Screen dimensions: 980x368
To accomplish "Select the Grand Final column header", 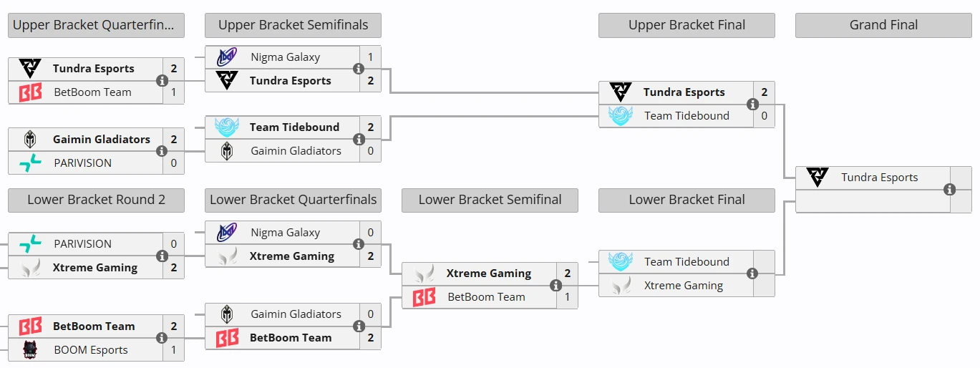I will (x=883, y=25).
